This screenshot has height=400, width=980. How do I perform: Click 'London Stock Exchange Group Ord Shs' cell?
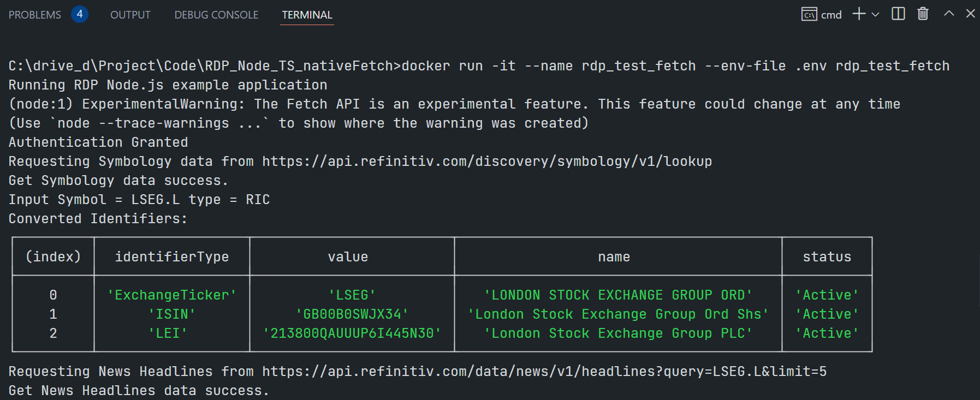618,314
